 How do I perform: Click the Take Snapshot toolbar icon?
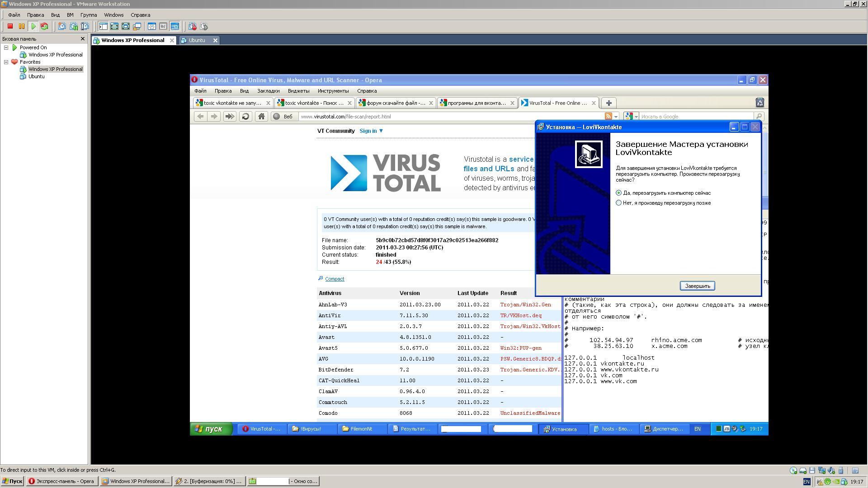coord(62,27)
